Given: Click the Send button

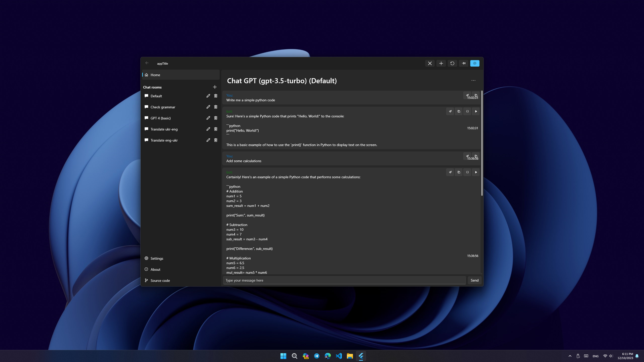Looking at the screenshot, I should [x=474, y=280].
